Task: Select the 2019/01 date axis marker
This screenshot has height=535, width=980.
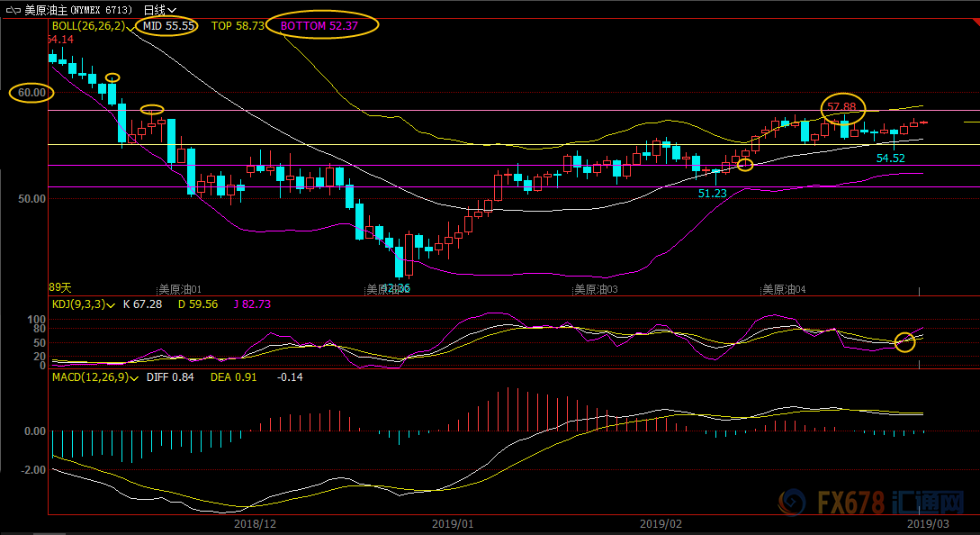Action: click(x=453, y=522)
